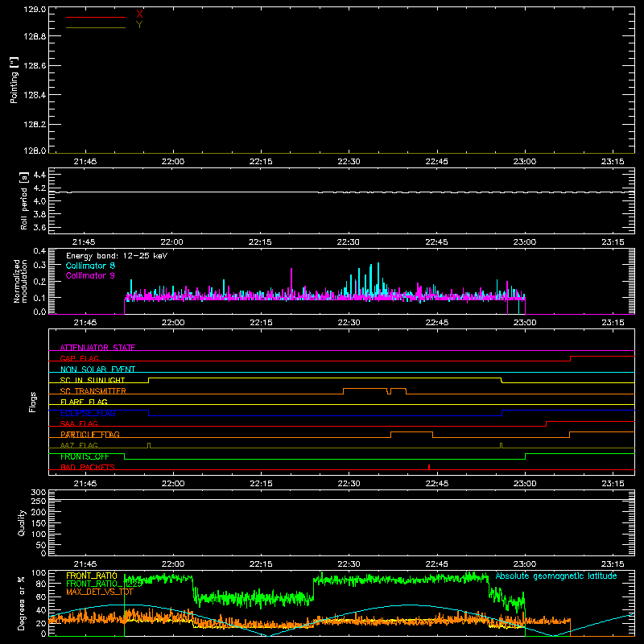Click "22:15" under the Flags panel
Screen dimensions: 644x644
coord(261,484)
